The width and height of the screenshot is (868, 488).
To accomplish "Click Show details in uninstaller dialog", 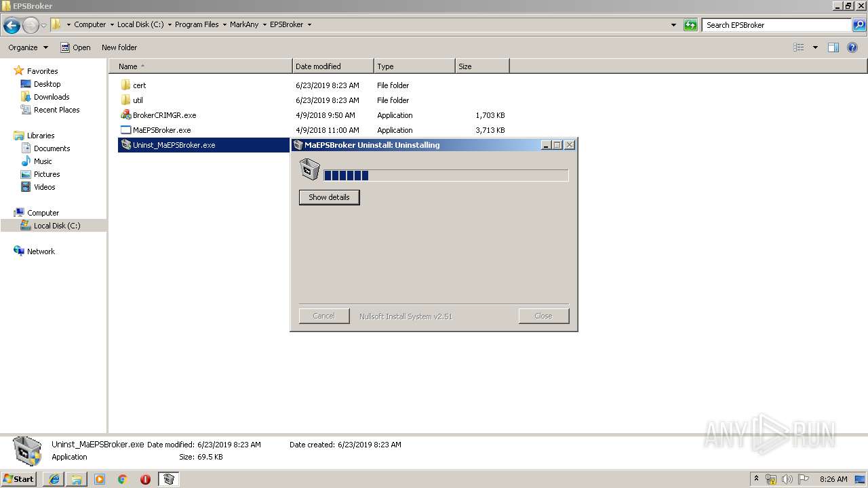I will tap(329, 197).
